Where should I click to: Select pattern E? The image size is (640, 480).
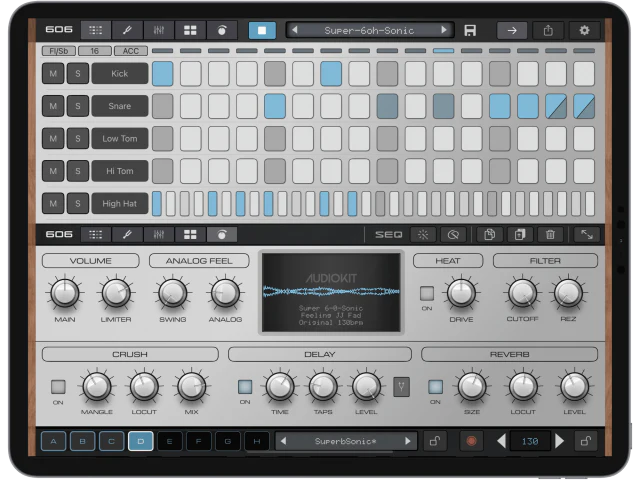pyautogui.click(x=169, y=441)
